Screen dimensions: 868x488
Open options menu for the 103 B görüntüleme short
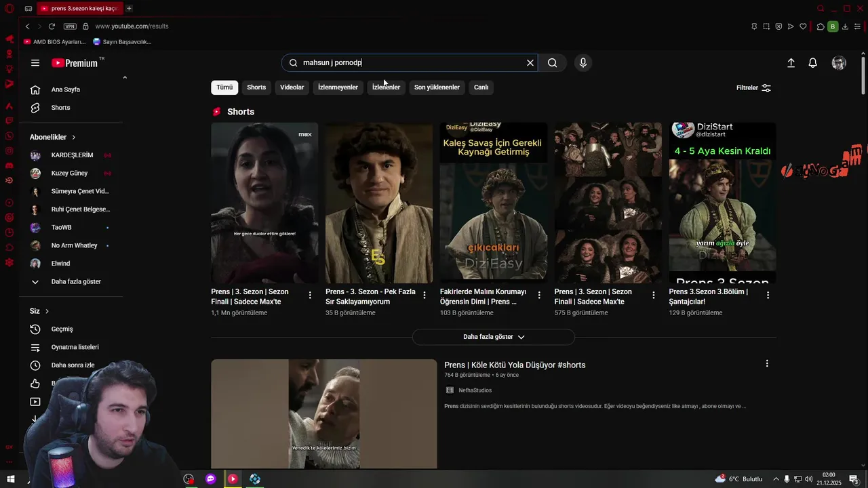point(539,295)
